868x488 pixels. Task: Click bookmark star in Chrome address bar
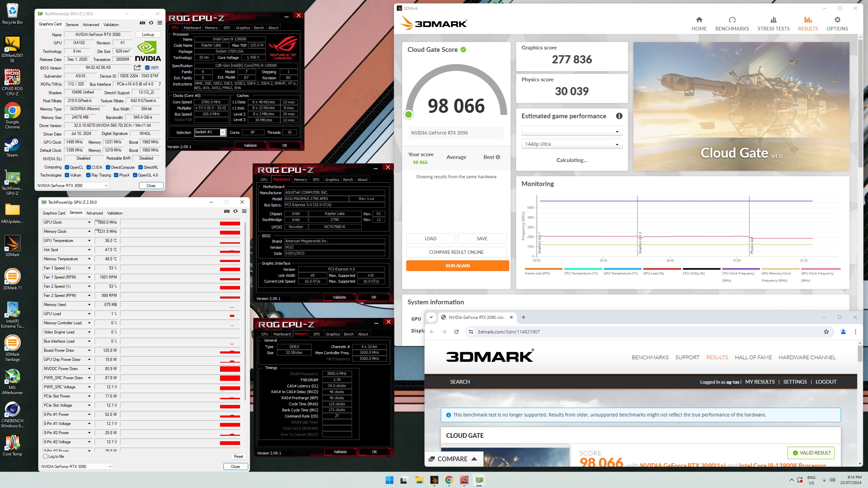826,332
